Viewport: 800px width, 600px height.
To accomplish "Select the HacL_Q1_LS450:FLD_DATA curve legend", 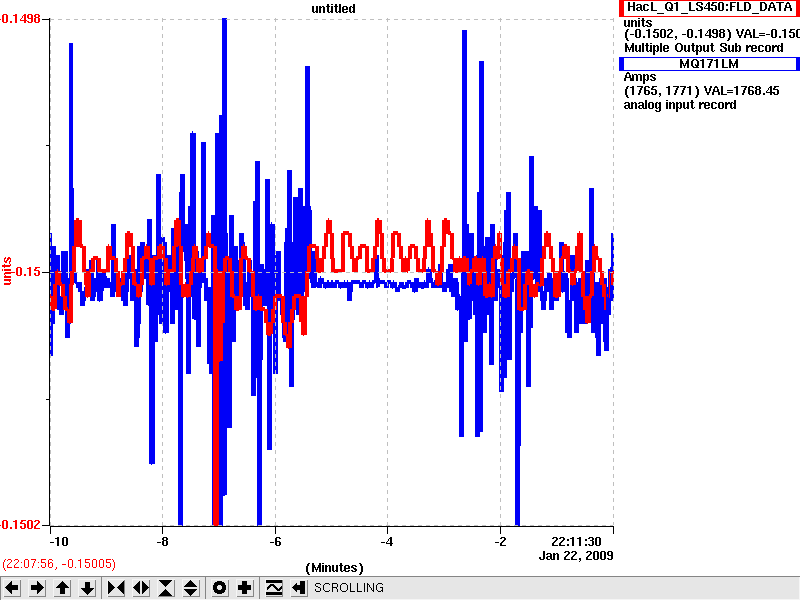I will [709, 8].
